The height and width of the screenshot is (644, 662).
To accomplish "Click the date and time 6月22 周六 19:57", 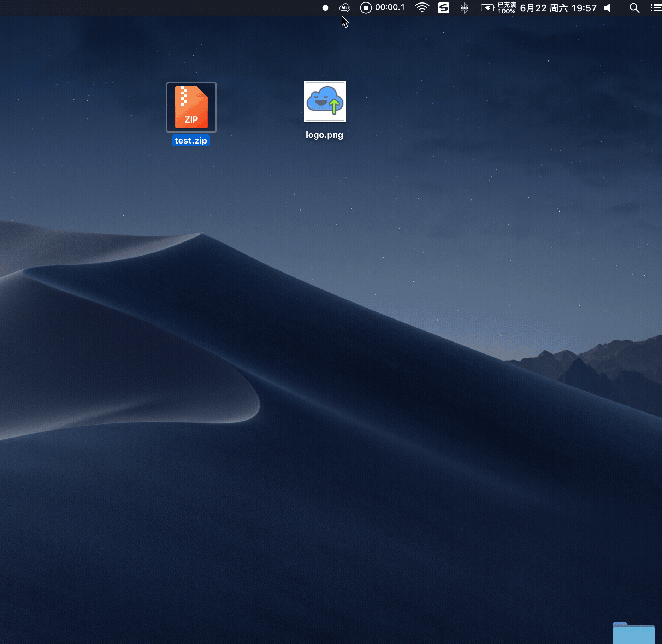I will point(558,7).
